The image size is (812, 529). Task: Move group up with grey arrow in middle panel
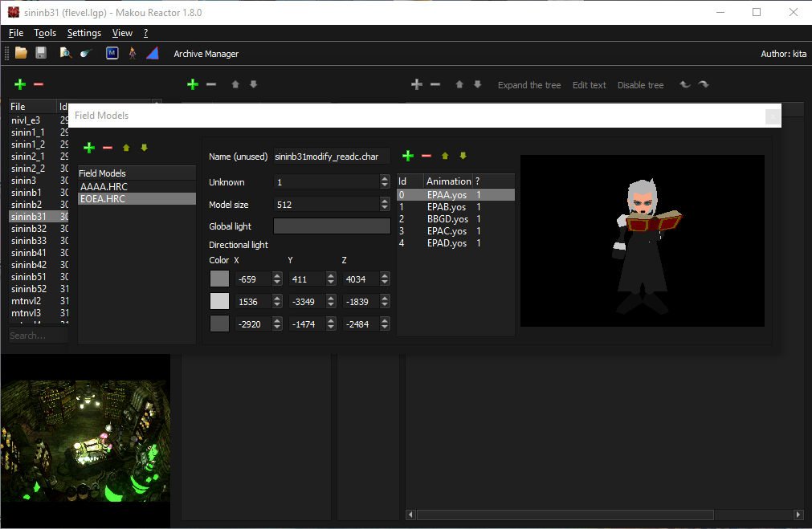coord(235,83)
